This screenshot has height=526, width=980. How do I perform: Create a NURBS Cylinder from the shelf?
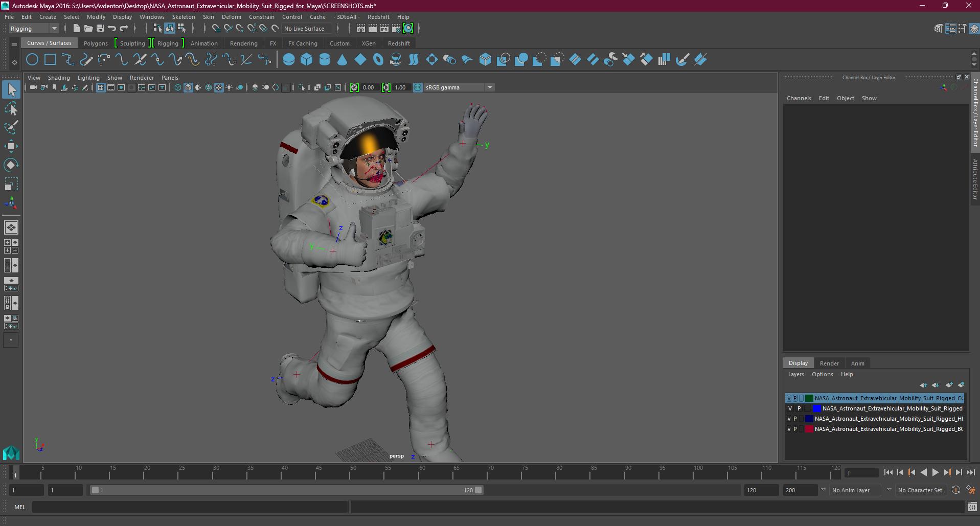pyautogui.click(x=325, y=60)
